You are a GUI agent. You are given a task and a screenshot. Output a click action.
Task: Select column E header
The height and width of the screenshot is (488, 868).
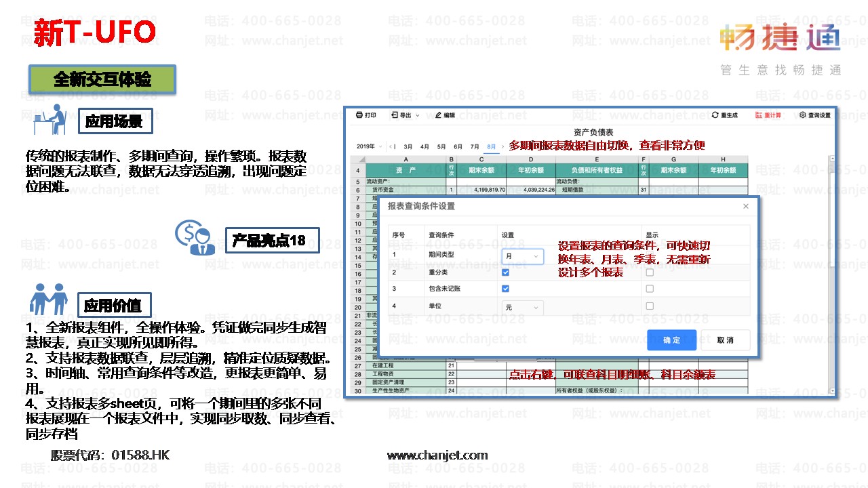point(597,159)
